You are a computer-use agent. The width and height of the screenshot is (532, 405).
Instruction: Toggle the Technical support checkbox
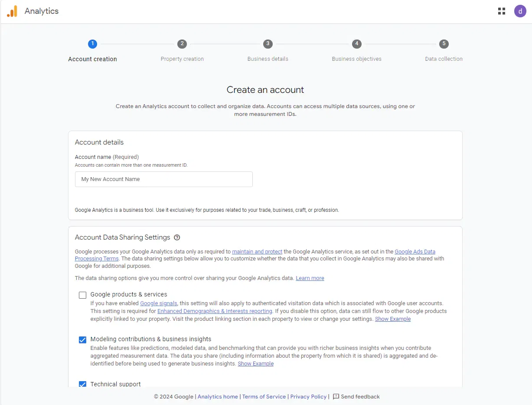[x=82, y=384]
